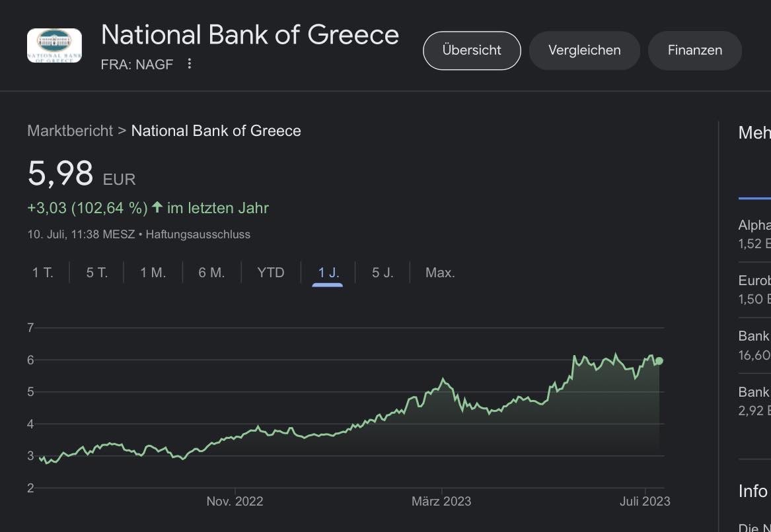Switch chart to 5 T. range

96,273
